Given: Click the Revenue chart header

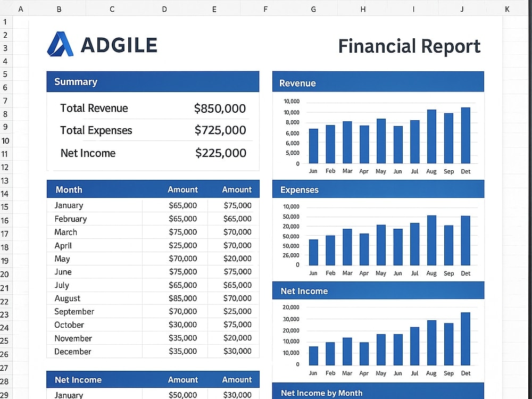Looking at the screenshot, I should 378,82.
